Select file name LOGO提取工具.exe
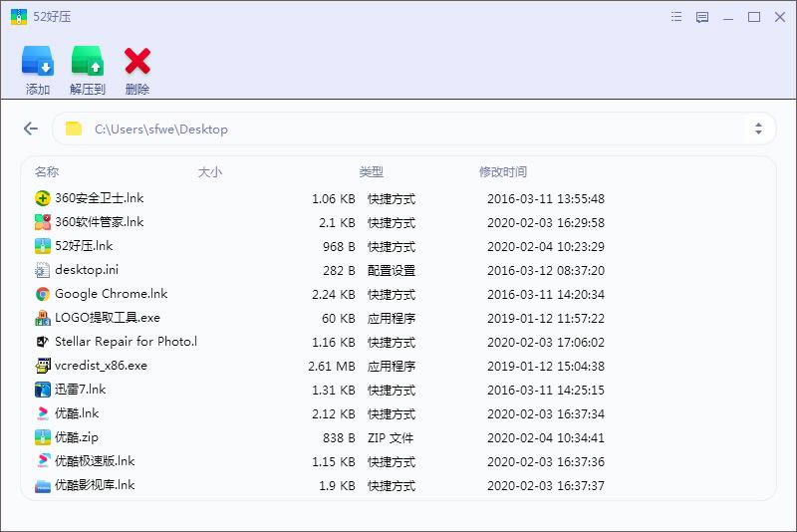Viewport: 797px width, 532px height. point(108,318)
